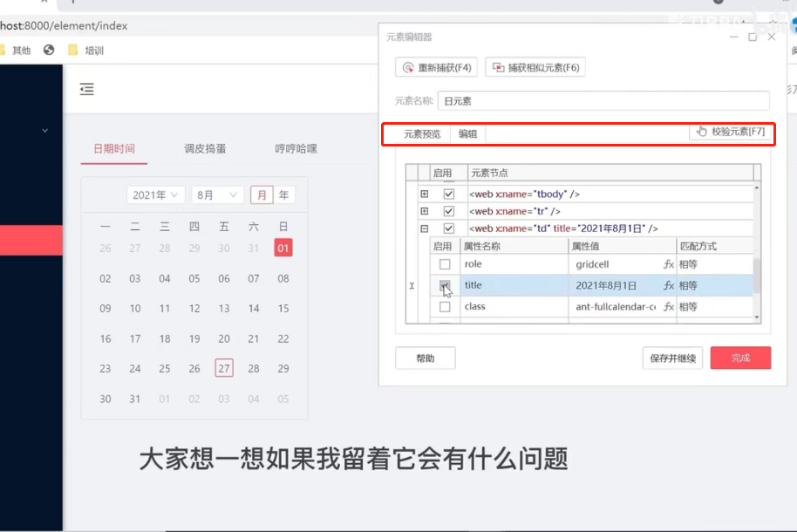Click 捕获相似元素(F6) button

click(535, 67)
